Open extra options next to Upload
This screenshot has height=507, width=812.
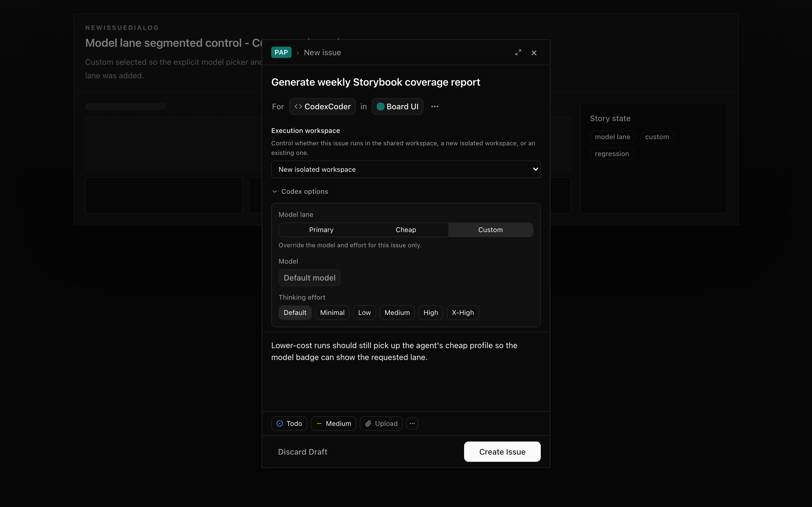(412, 424)
